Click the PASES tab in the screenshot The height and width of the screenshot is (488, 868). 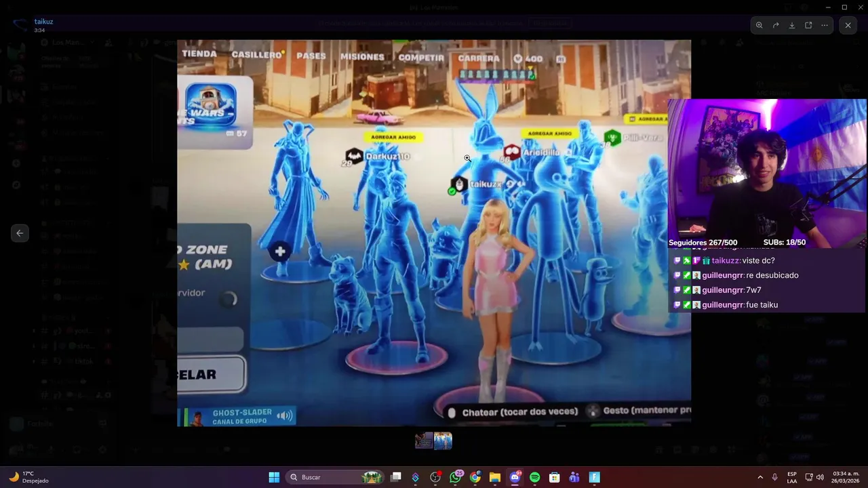coord(311,56)
